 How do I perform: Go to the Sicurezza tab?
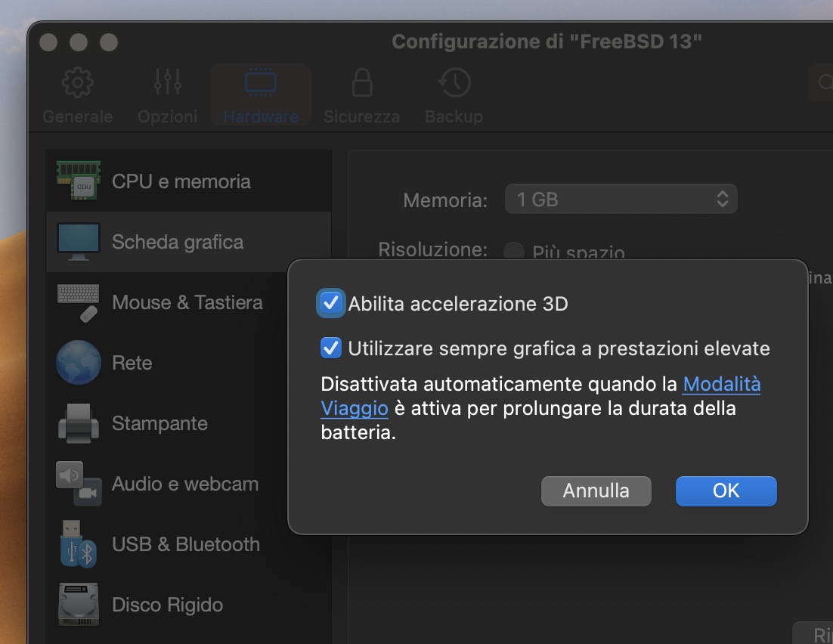(x=361, y=96)
